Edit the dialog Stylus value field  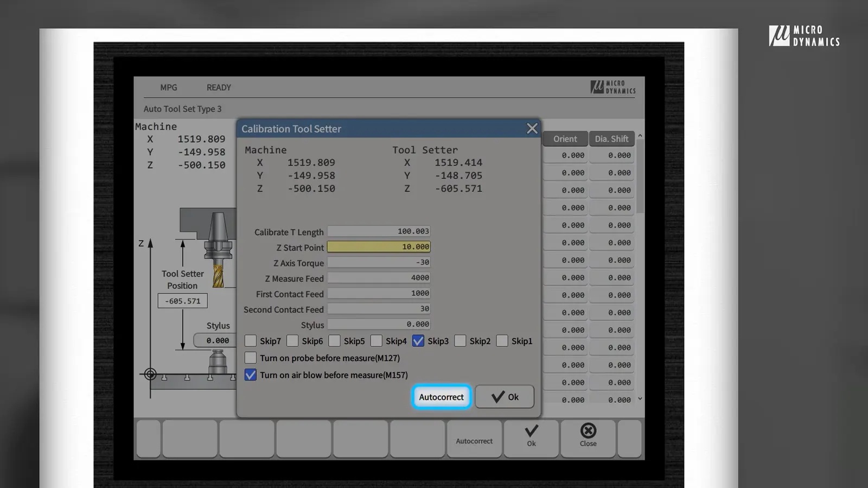pos(379,324)
